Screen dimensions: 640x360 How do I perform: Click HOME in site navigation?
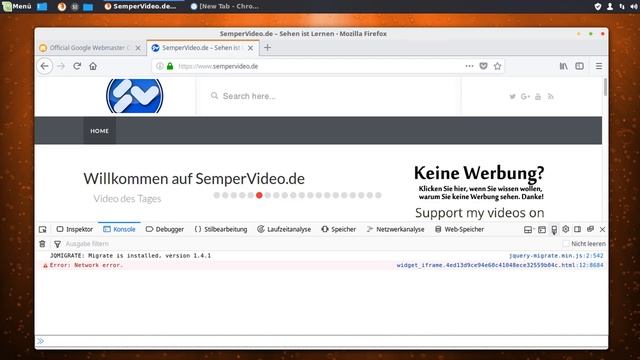click(x=100, y=131)
